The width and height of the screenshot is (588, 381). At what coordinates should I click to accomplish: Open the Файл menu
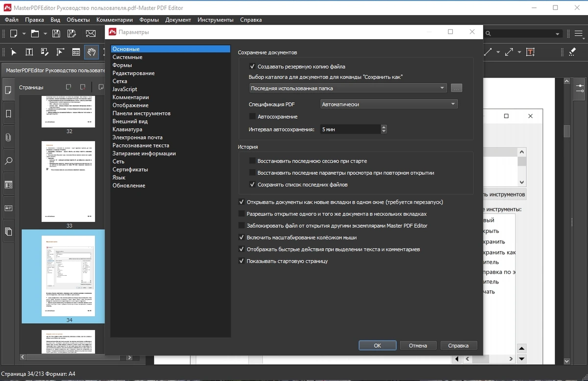click(x=12, y=20)
